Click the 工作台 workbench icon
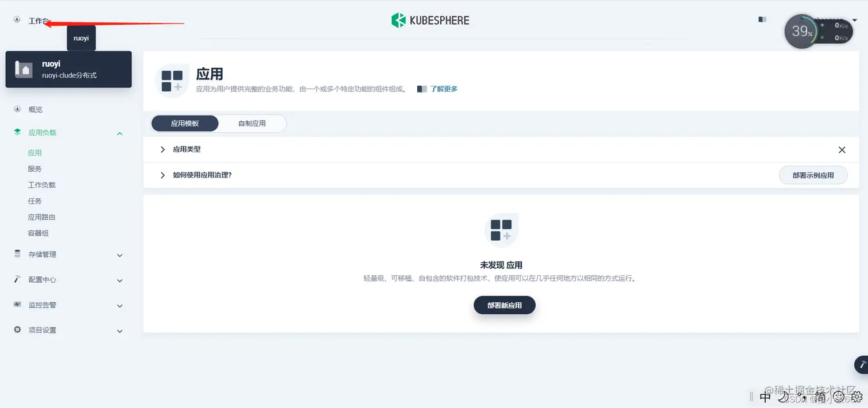 pos(17,20)
